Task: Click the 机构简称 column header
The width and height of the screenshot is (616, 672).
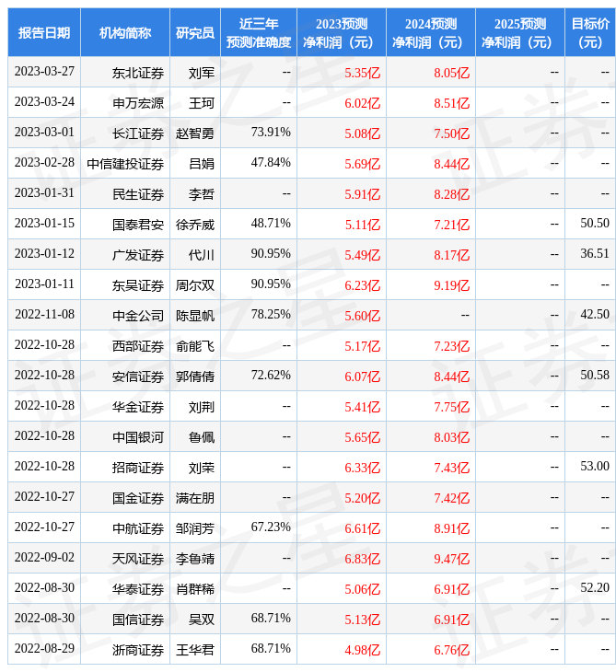Action: pyautogui.click(x=125, y=32)
